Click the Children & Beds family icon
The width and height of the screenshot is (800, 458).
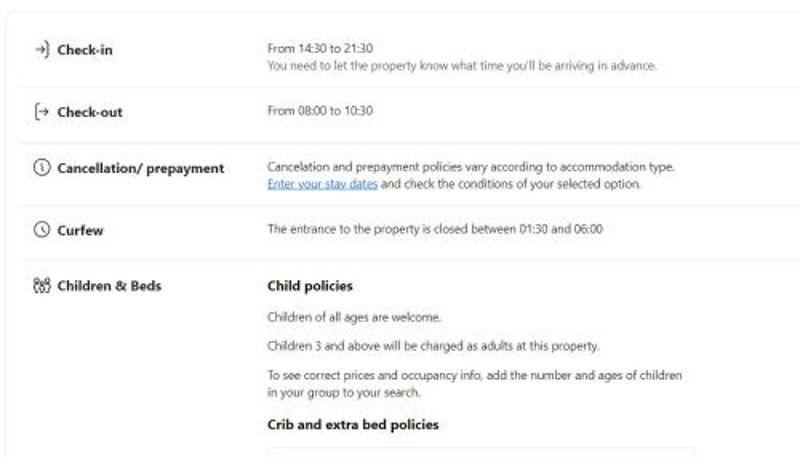(x=41, y=286)
